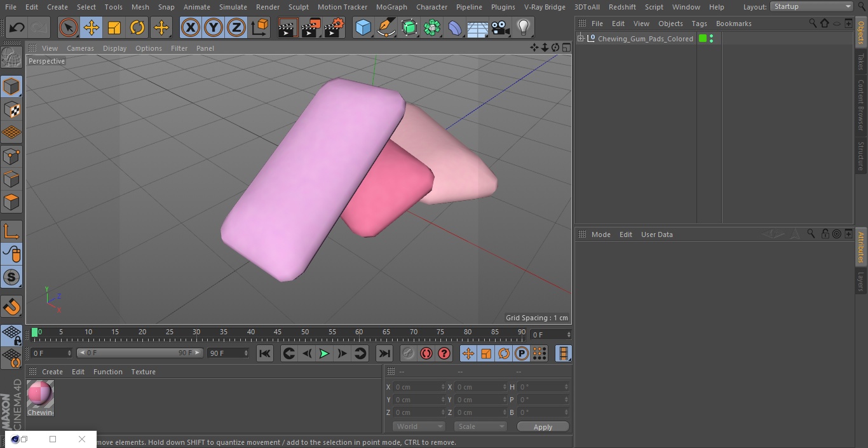The image size is (868, 448).
Task: Click the Make Editable icon
Action: tap(11, 58)
